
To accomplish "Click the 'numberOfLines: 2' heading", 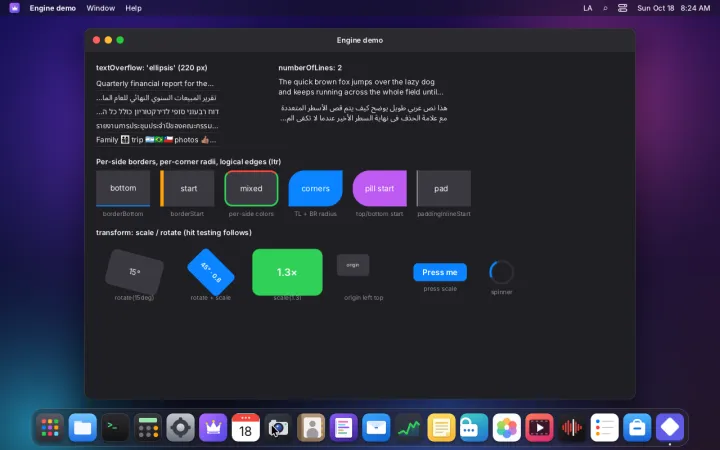I will point(310,68).
